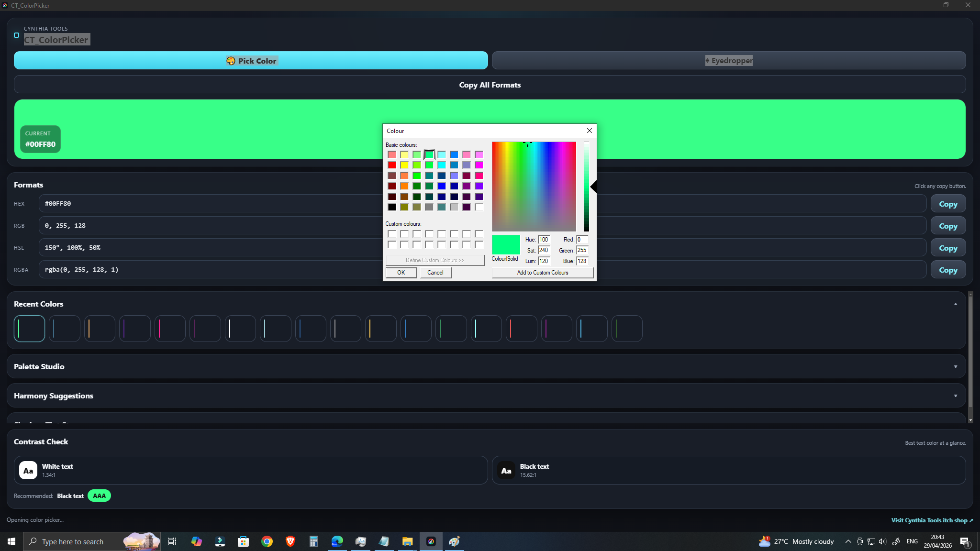Click Add to Custom Colours button
This screenshot has width=980, height=551.
[543, 273]
